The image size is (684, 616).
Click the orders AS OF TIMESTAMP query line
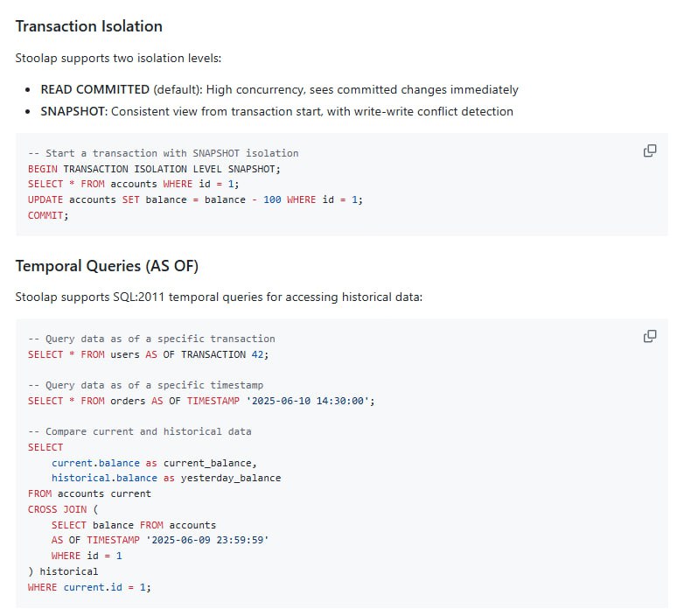coord(201,401)
